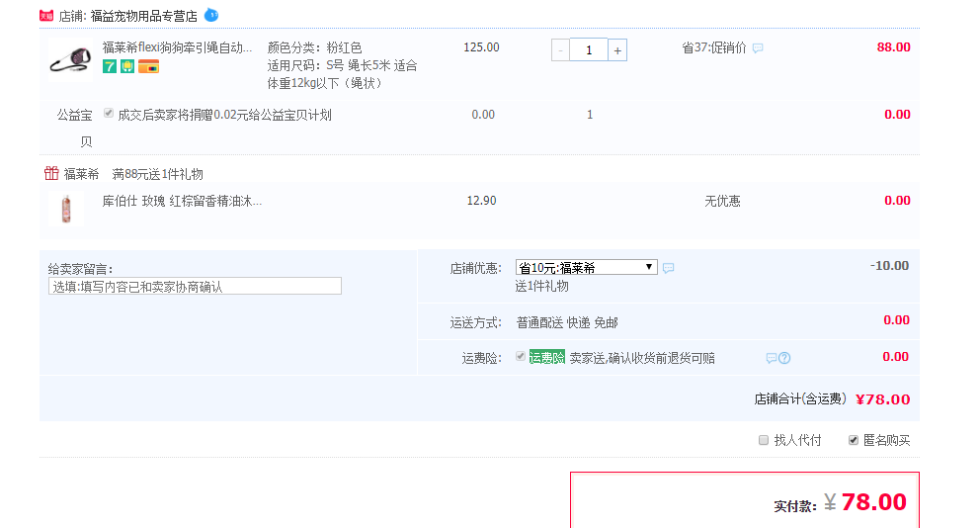980x528 pixels.
Task: Click the 找人代付 label
Action: (x=797, y=440)
